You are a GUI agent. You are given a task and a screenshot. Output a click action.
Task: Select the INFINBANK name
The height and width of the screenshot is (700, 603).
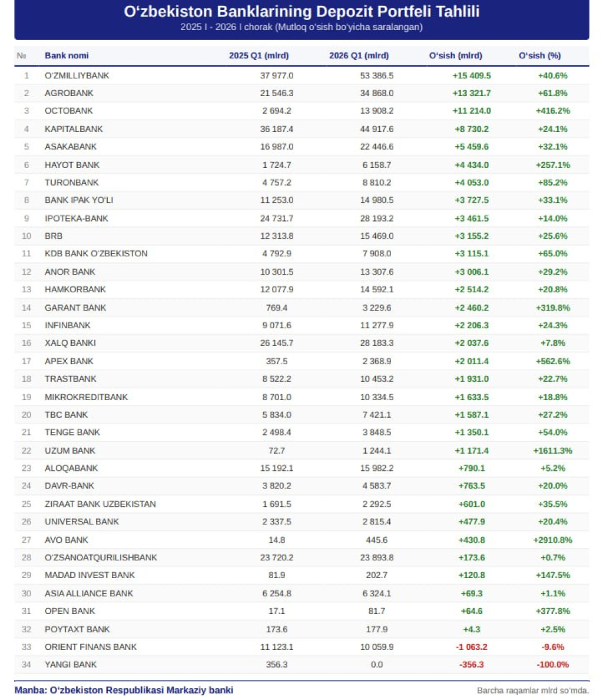coord(67,325)
